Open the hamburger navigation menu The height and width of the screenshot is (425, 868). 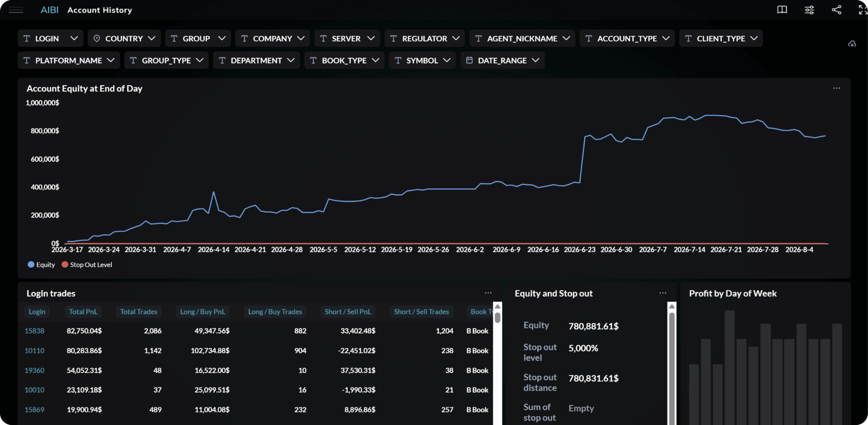point(16,10)
